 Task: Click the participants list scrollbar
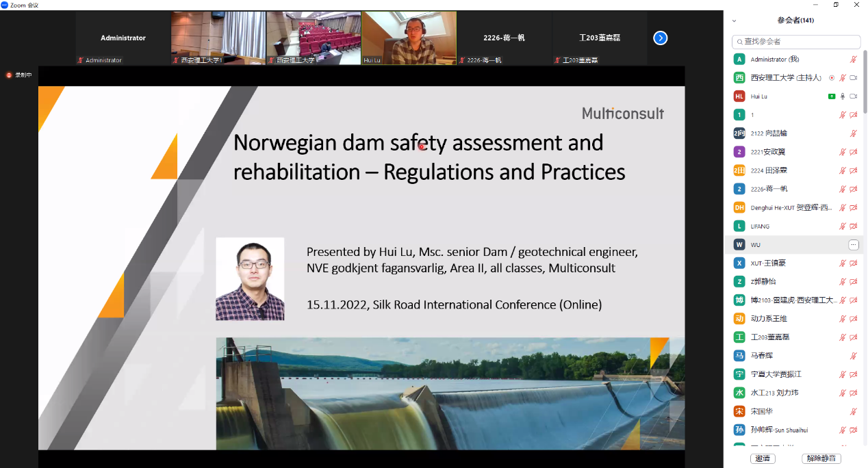click(865, 82)
